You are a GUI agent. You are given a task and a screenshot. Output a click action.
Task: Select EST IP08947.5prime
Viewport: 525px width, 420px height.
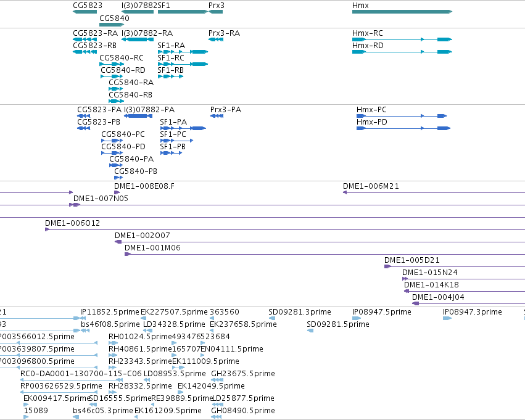357,319
